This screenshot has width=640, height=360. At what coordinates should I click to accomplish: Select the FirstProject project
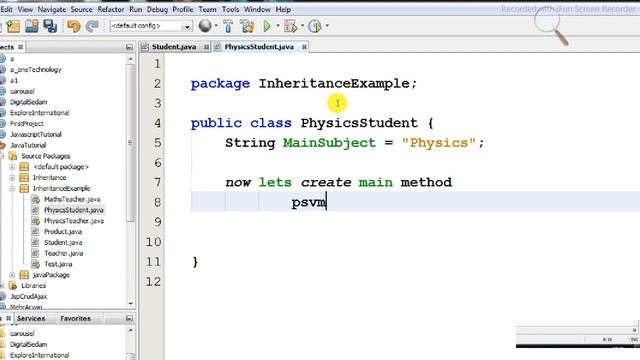click(x=27, y=123)
